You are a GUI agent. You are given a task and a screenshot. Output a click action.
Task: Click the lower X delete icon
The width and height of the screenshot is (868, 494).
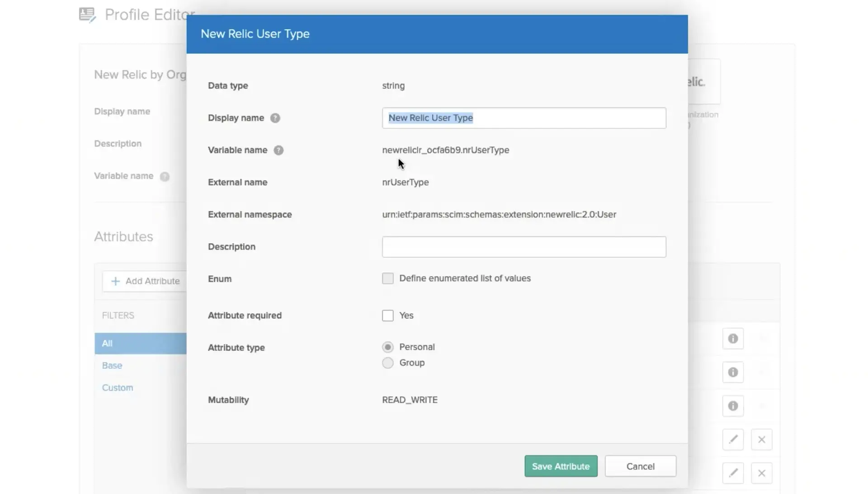[x=762, y=473]
